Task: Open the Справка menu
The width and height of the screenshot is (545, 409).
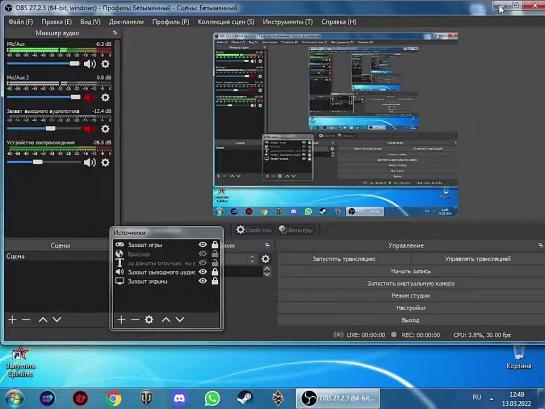Action: [x=339, y=22]
